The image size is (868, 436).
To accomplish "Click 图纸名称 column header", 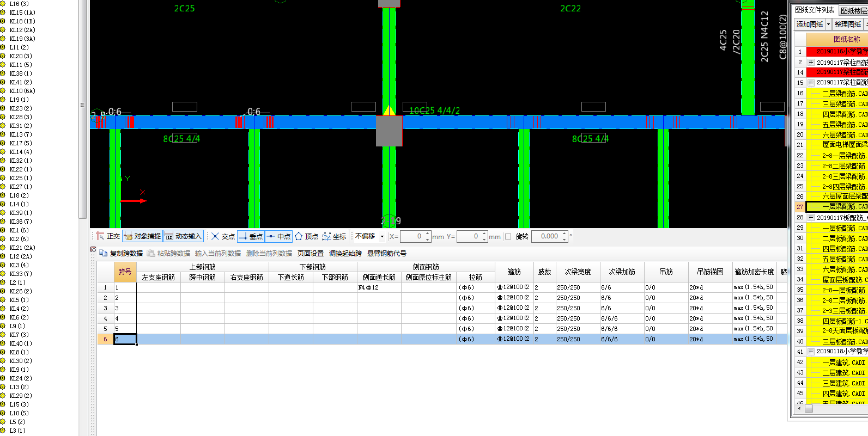I will point(837,39).
